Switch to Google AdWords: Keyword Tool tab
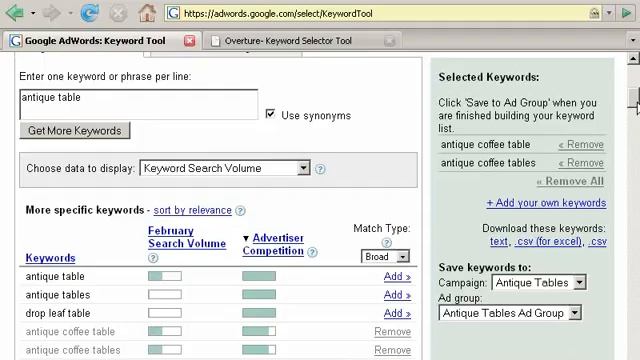This screenshot has height=360, width=640. pyautogui.click(x=95, y=41)
